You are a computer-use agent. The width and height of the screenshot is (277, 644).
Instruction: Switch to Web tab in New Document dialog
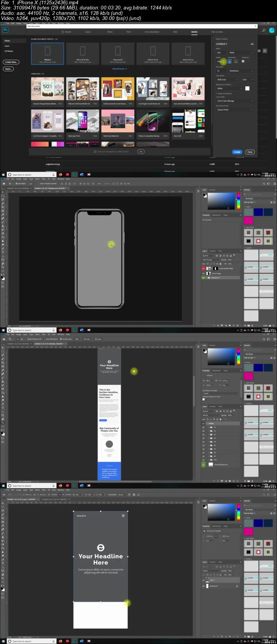click(175, 32)
